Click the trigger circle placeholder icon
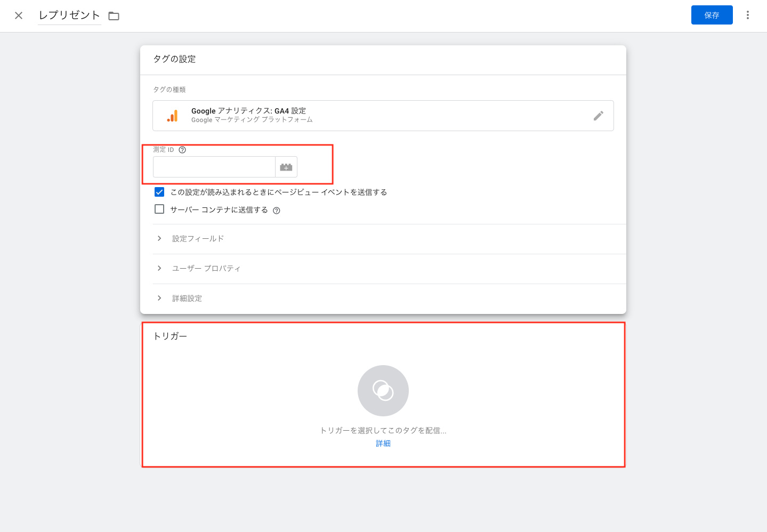 click(383, 391)
